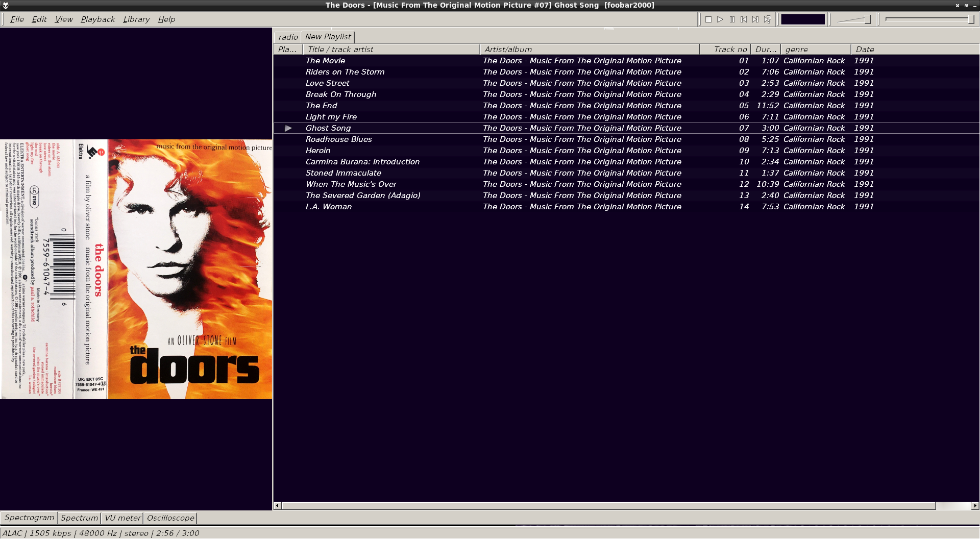Skip to the previous track
Image resolution: width=980 pixels, height=539 pixels.
744,19
